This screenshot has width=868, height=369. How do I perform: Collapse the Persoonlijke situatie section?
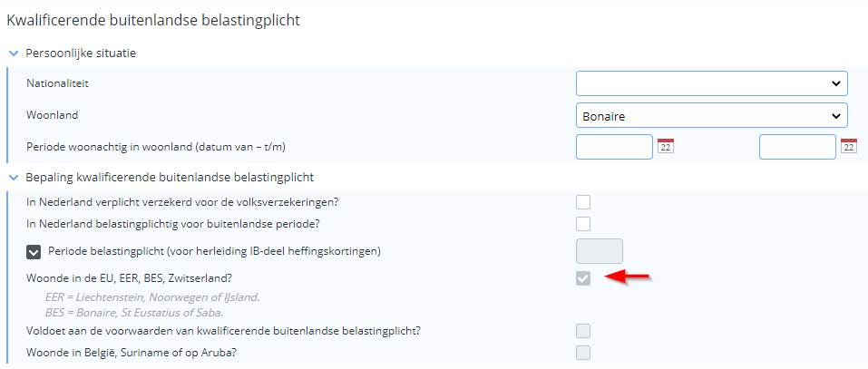15,53
